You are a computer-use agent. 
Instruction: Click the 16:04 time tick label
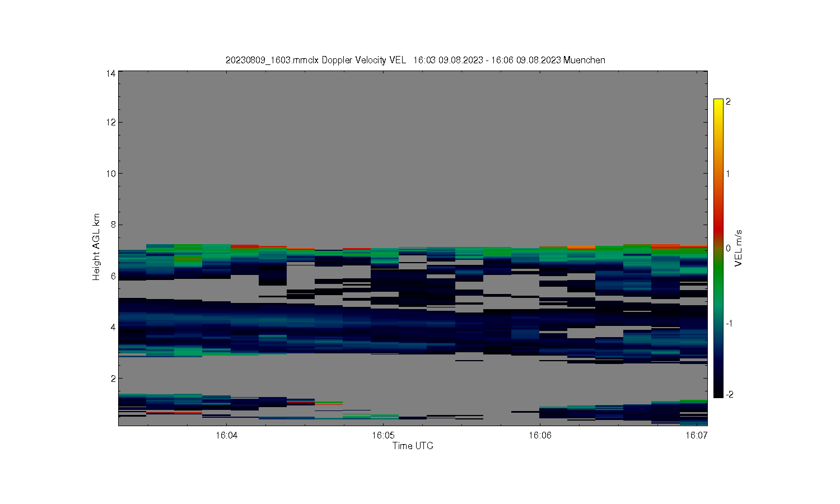[226, 436]
